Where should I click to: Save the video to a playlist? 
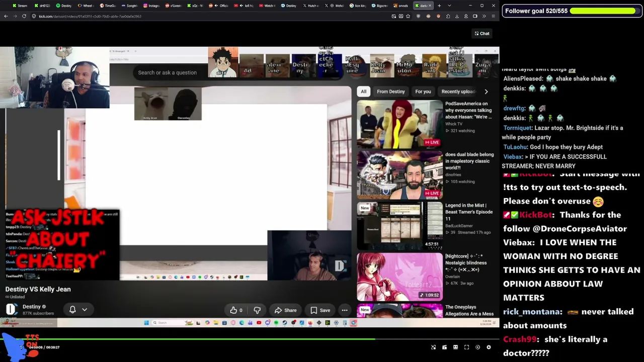(320, 310)
